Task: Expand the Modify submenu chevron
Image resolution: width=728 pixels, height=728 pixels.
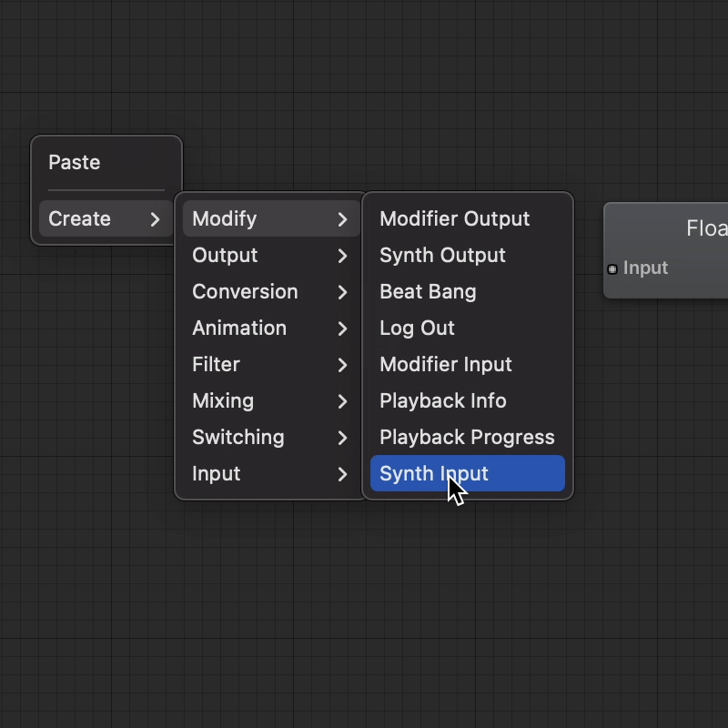Action: pyautogui.click(x=342, y=219)
